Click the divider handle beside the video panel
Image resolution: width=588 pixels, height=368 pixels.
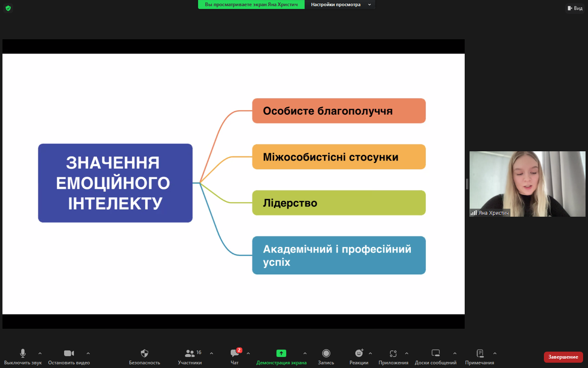point(467,184)
